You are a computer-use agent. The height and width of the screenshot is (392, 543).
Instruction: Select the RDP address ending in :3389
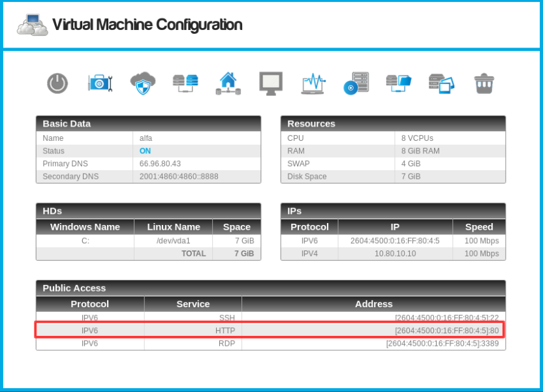click(442, 343)
